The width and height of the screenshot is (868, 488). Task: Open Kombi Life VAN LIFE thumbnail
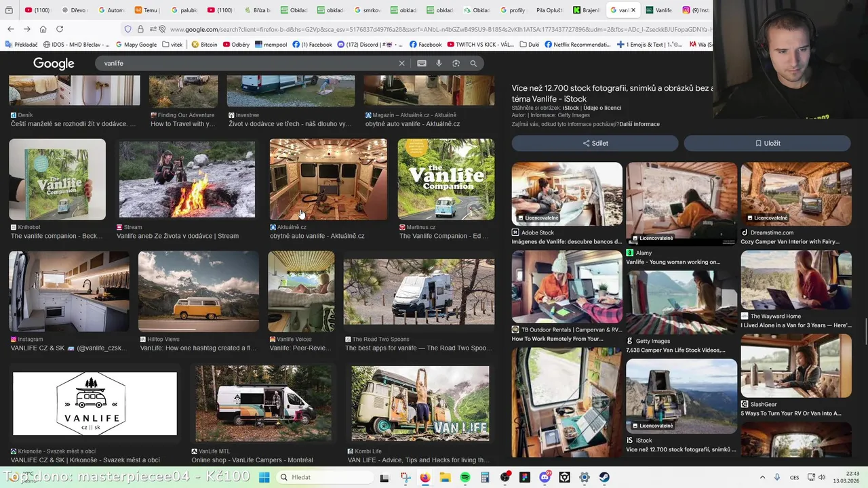420,404
